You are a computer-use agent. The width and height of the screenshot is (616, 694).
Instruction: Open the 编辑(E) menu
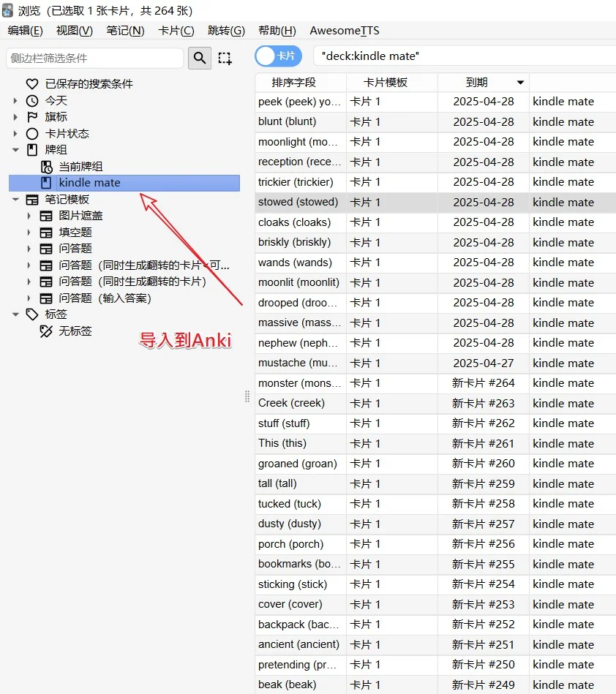tap(26, 31)
